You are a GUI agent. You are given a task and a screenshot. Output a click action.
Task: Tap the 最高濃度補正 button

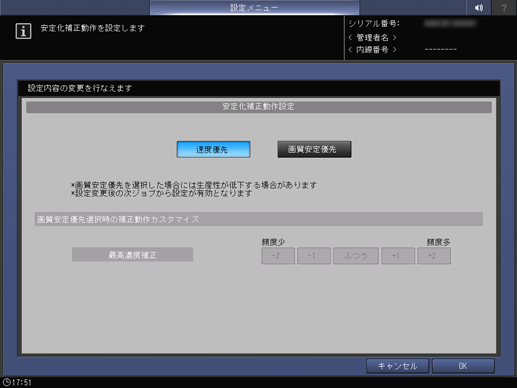point(132,255)
